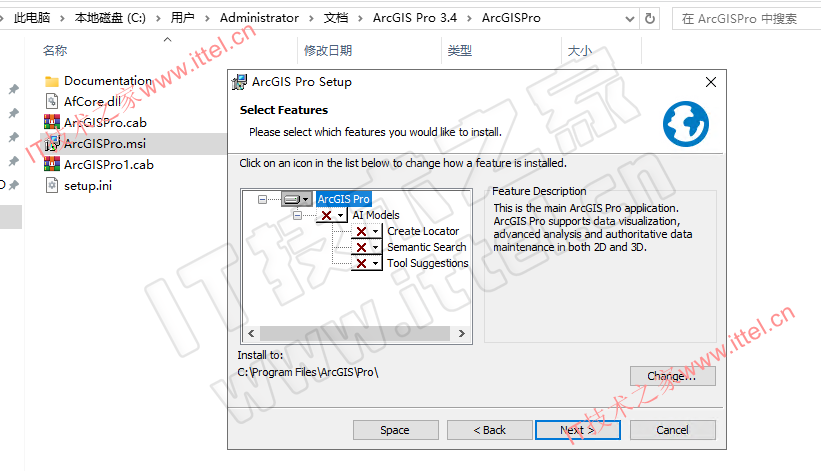Click the feature list right scroll arrow
The image size is (821, 471).
(461, 333)
